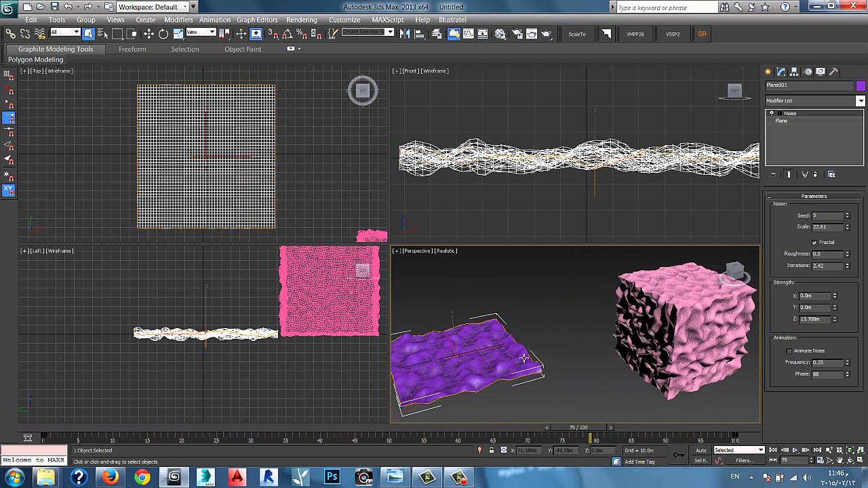868x488 pixels.
Task: Open the Display panel
Action: tap(821, 71)
